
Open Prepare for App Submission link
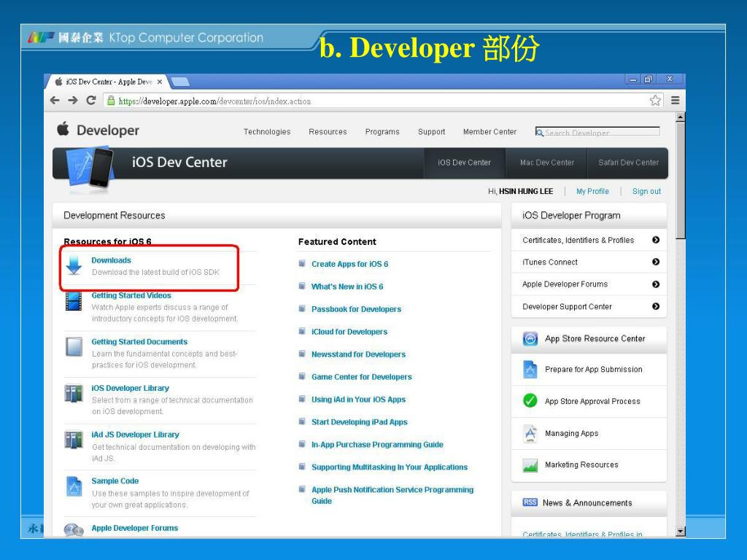pyautogui.click(x=594, y=370)
